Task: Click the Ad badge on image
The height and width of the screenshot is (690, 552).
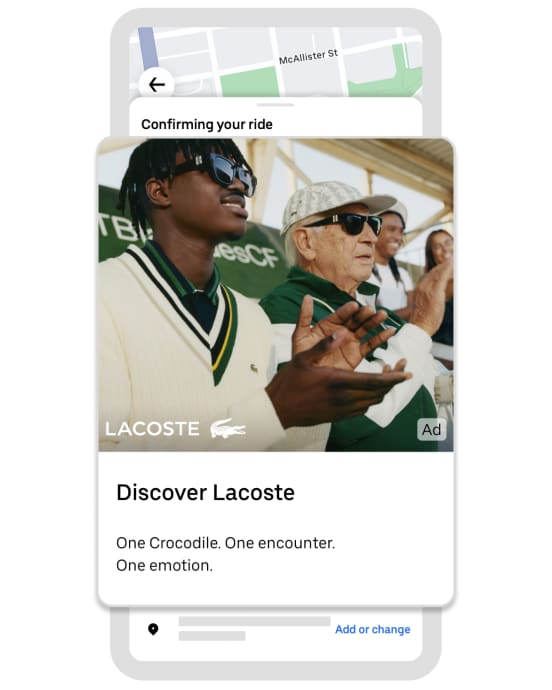Action: tap(431, 429)
